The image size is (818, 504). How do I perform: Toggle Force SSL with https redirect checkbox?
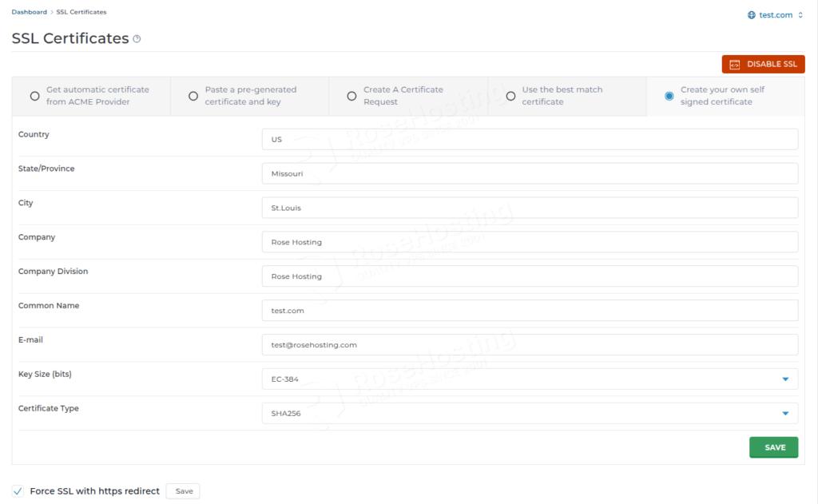18,491
